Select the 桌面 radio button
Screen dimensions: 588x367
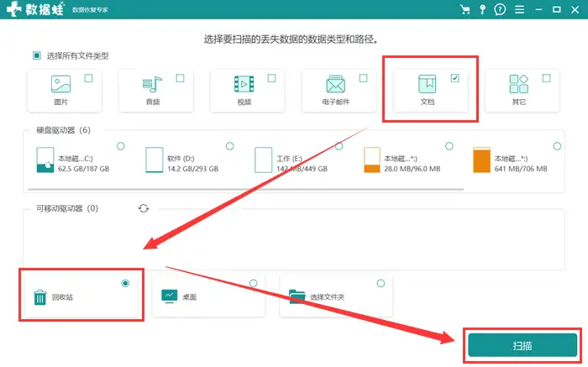[254, 283]
